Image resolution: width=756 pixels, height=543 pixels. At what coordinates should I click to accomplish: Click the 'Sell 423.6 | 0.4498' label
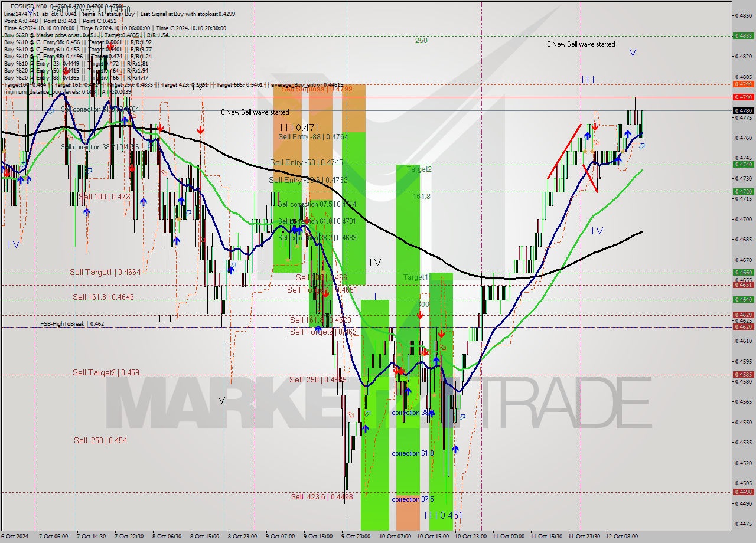pyautogui.click(x=323, y=497)
